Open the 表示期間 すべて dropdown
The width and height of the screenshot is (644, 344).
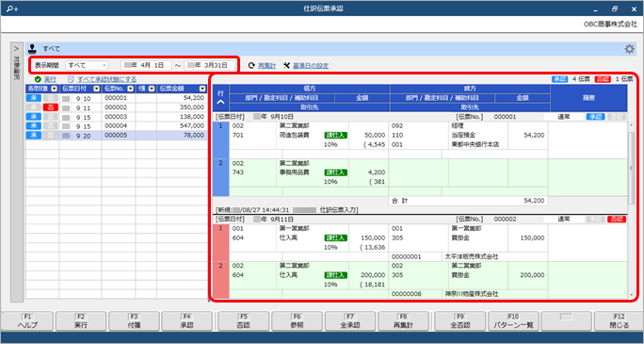[87, 65]
